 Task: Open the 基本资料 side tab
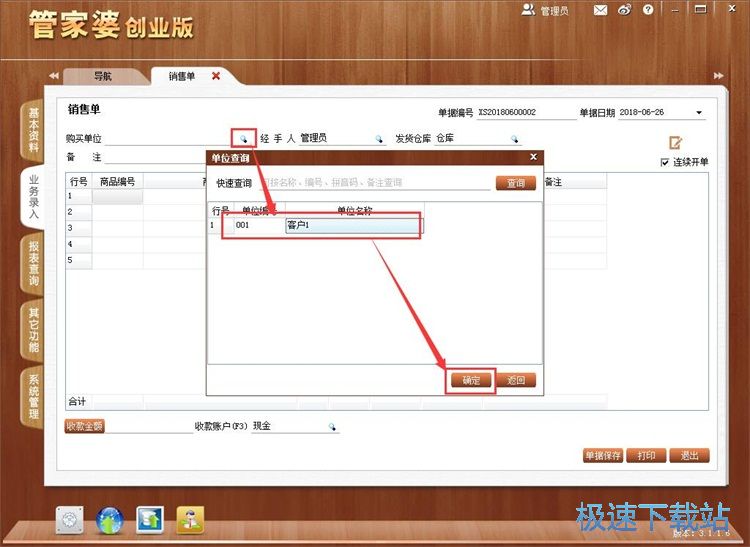33,130
